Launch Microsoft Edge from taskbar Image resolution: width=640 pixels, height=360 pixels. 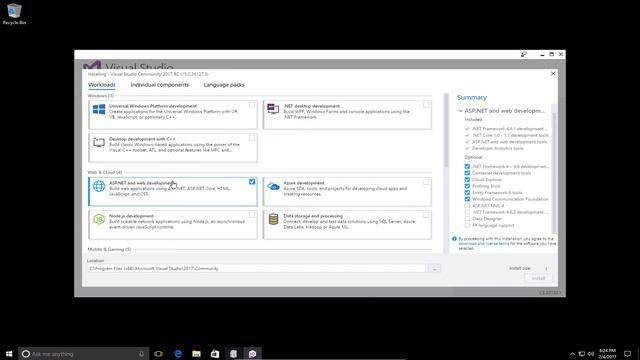(178, 353)
